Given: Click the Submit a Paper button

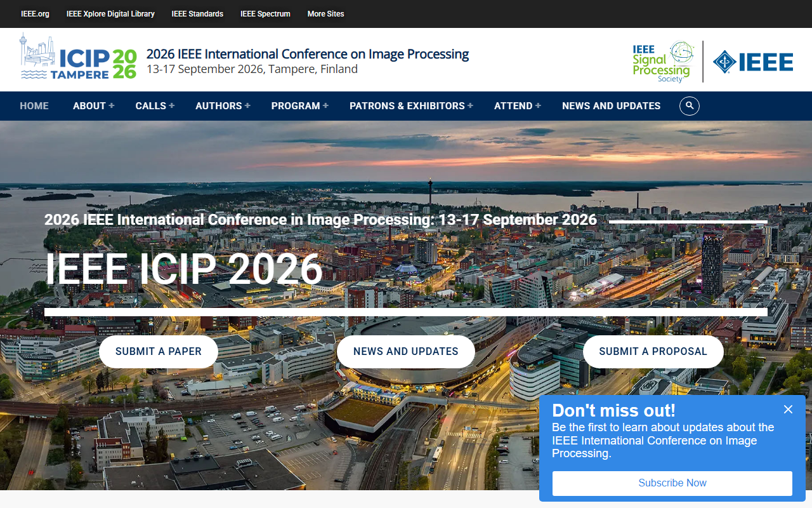Looking at the screenshot, I should point(159,352).
